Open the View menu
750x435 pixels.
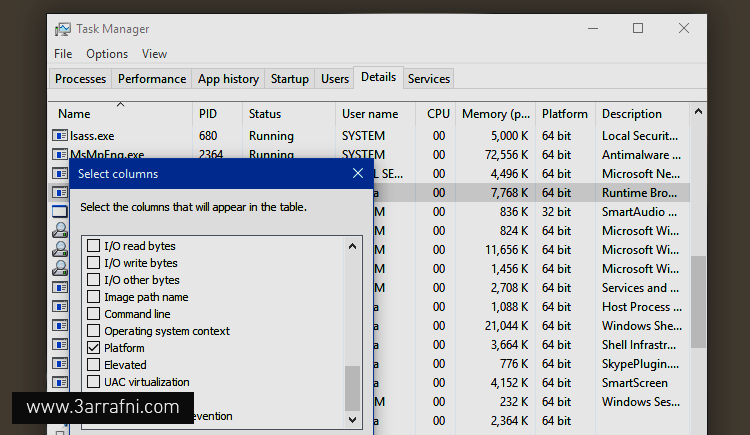coord(154,54)
